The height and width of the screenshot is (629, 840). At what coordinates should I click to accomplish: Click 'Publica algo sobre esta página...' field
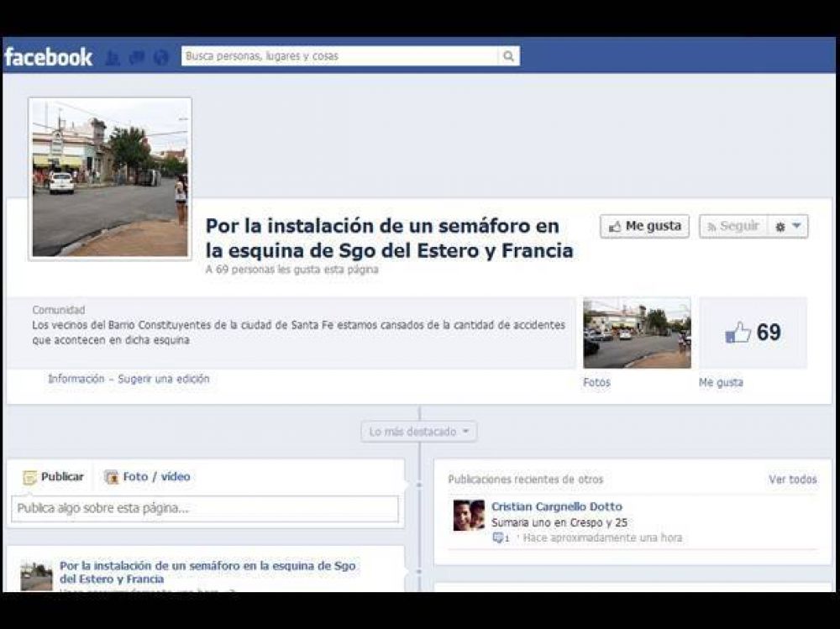[205, 508]
